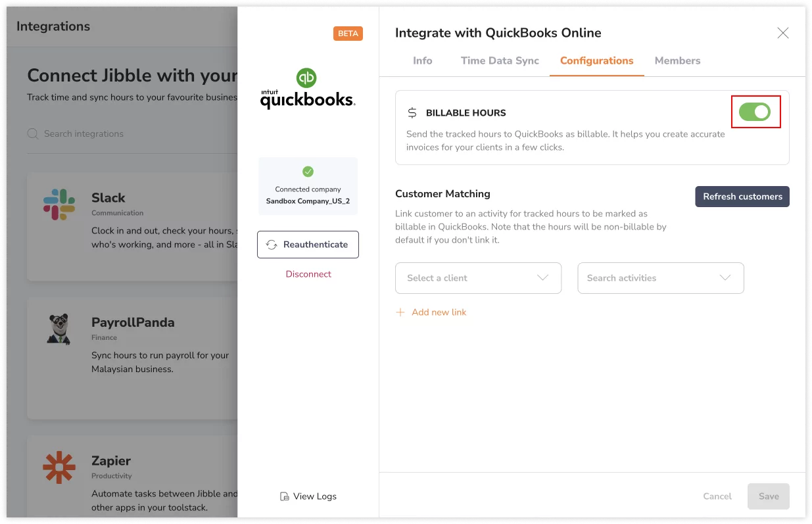Click the Cancel button

point(717,496)
